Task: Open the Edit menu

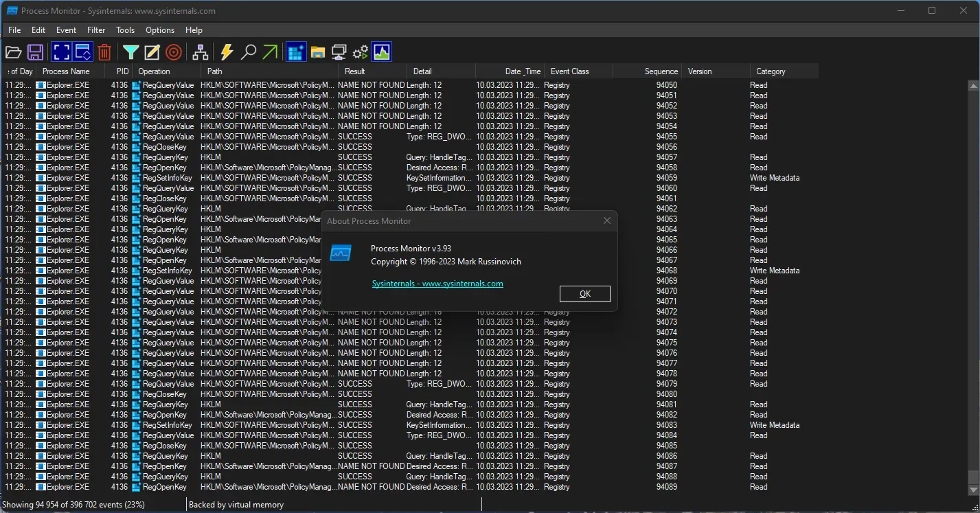Action: (38, 30)
